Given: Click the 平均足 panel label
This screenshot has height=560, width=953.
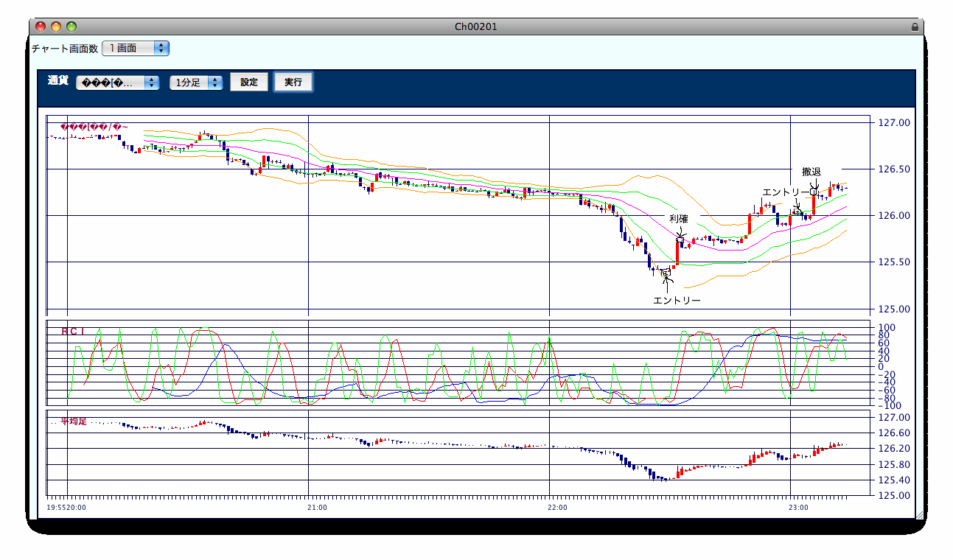Looking at the screenshot, I should (73, 421).
